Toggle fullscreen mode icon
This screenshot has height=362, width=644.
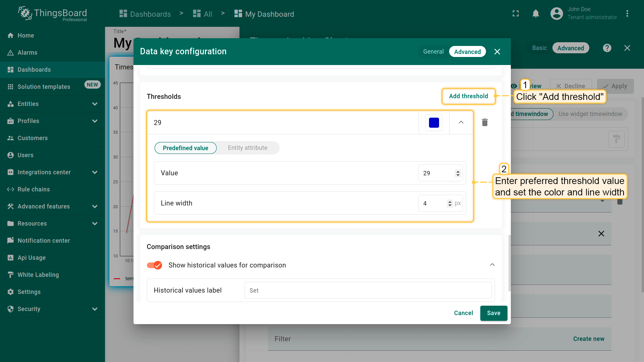(516, 14)
